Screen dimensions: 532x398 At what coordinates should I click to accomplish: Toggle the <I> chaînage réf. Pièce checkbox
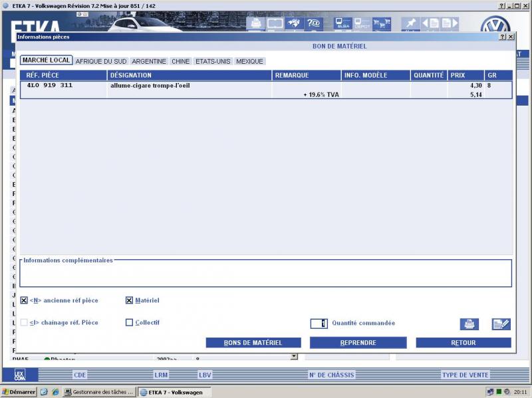(24, 322)
